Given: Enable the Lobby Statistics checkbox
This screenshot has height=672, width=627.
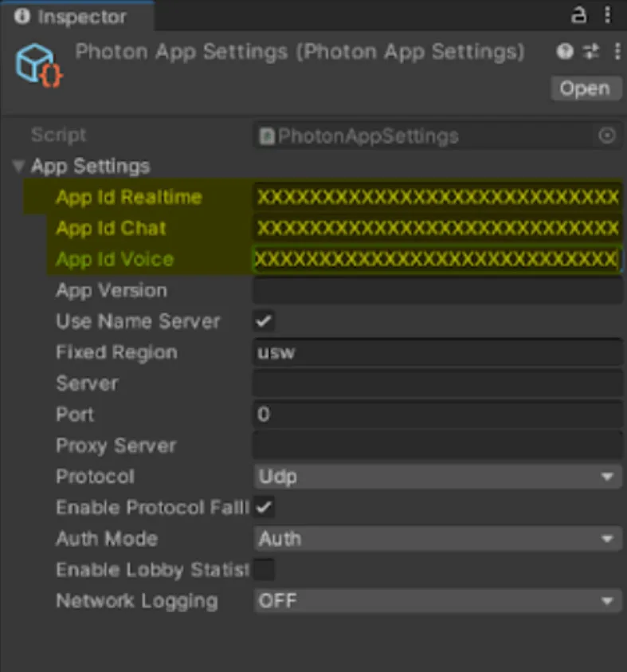Looking at the screenshot, I should coord(264,570).
